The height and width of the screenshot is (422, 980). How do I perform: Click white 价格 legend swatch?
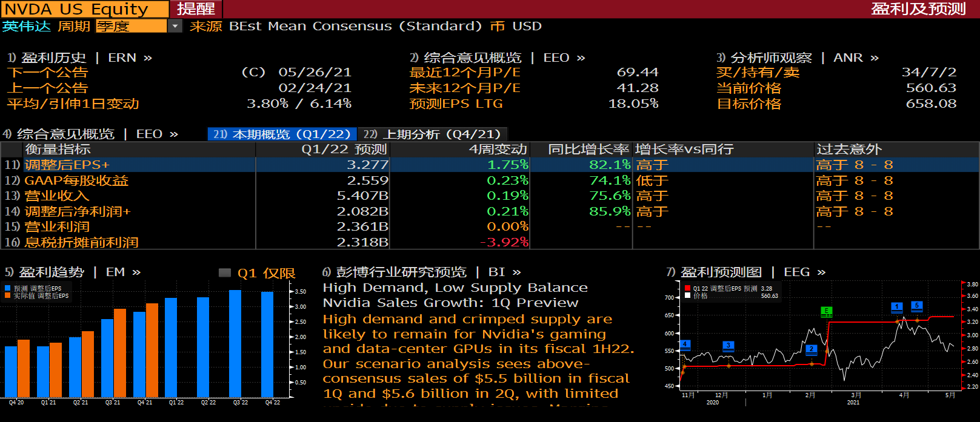[x=687, y=296]
